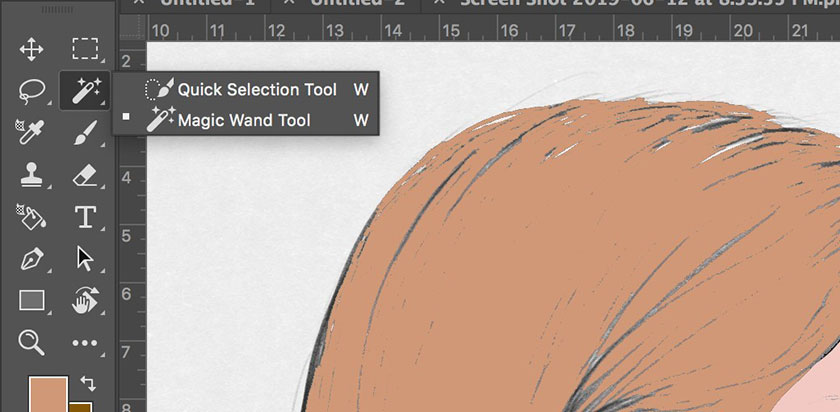
Task: Switch to the Untitled-2 document tab
Action: (359, 3)
